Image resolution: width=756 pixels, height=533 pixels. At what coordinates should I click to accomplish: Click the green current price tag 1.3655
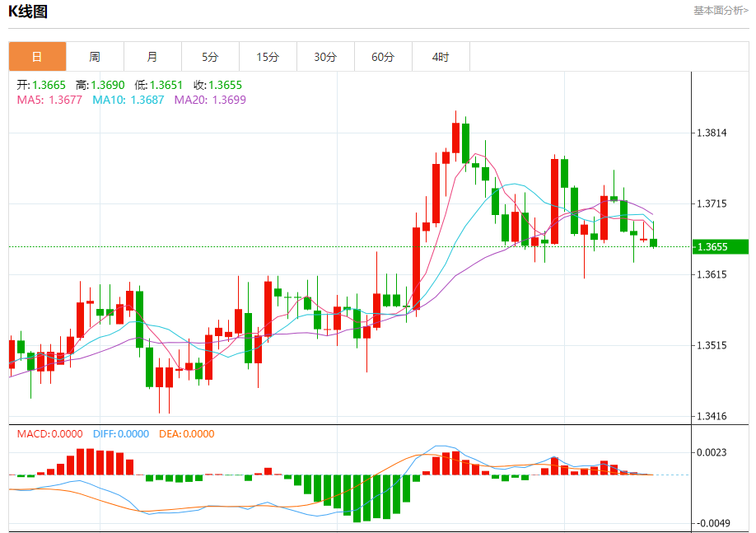[x=721, y=247]
